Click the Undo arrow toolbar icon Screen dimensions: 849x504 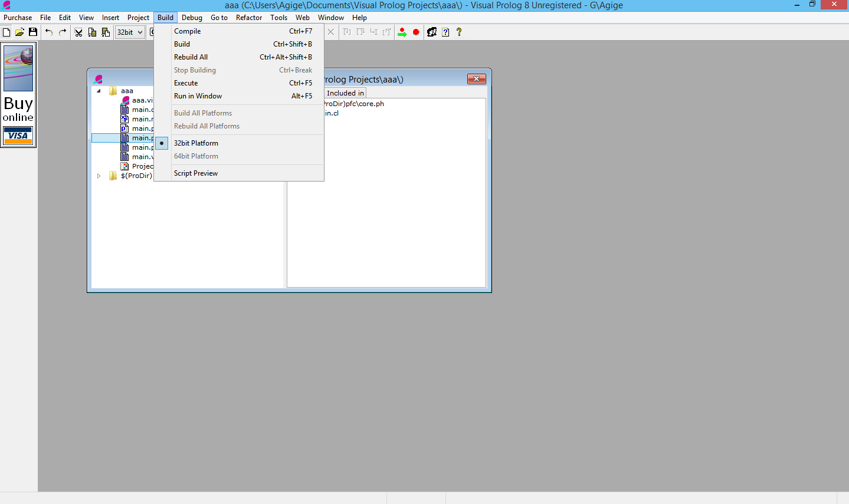click(49, 32)
